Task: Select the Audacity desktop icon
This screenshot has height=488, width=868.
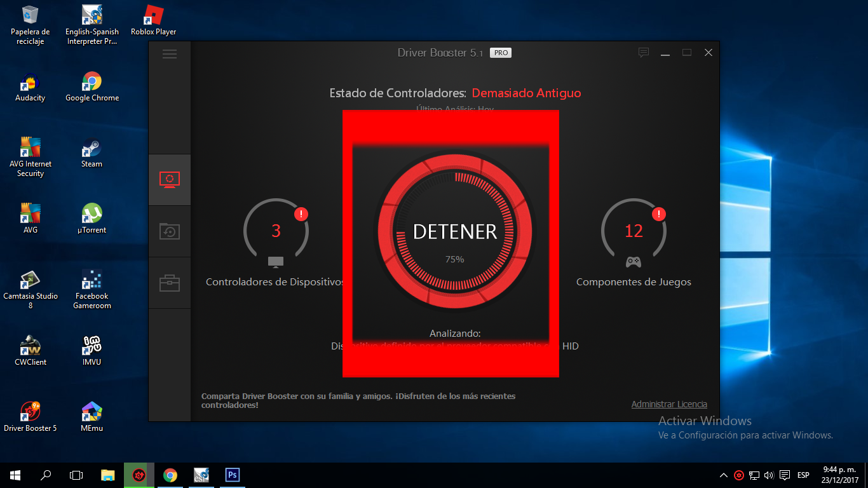Action: (x=31, y=87)
